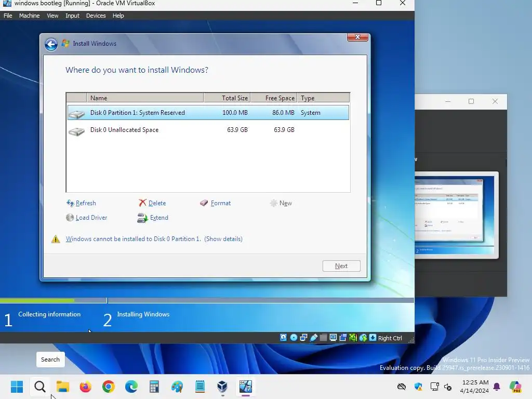Click the back arrow in Install Windows
The width and height of the screenshot is (532, 399).
pyautogui.click(x=51, y=44)
